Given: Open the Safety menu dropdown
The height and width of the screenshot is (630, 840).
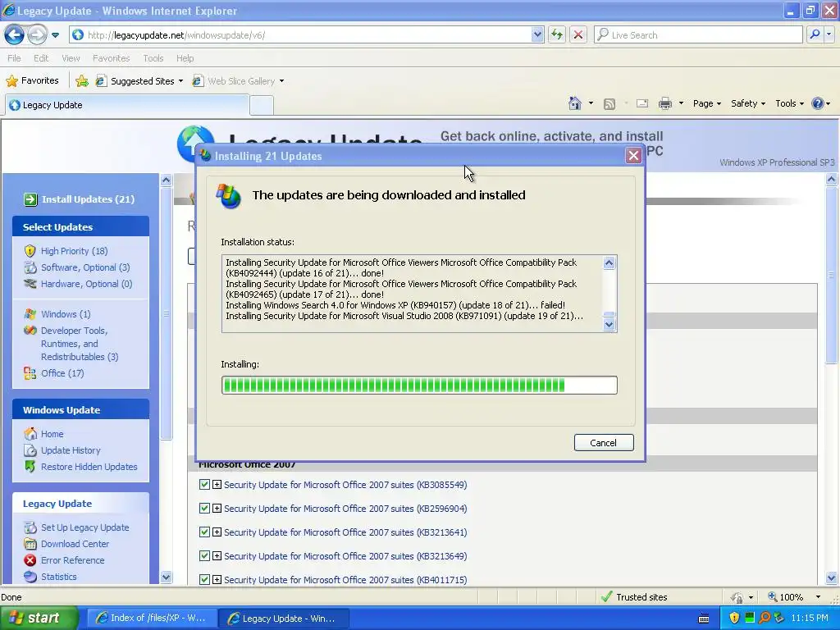Looking at the screenshot, I should [x=748, y=103].
